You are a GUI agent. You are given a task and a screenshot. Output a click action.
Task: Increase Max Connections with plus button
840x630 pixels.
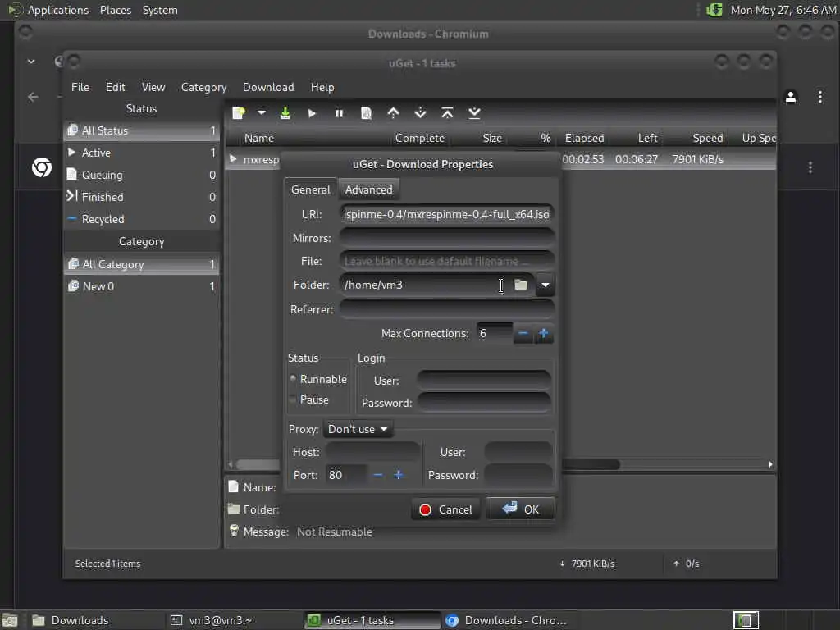(544, 333)
